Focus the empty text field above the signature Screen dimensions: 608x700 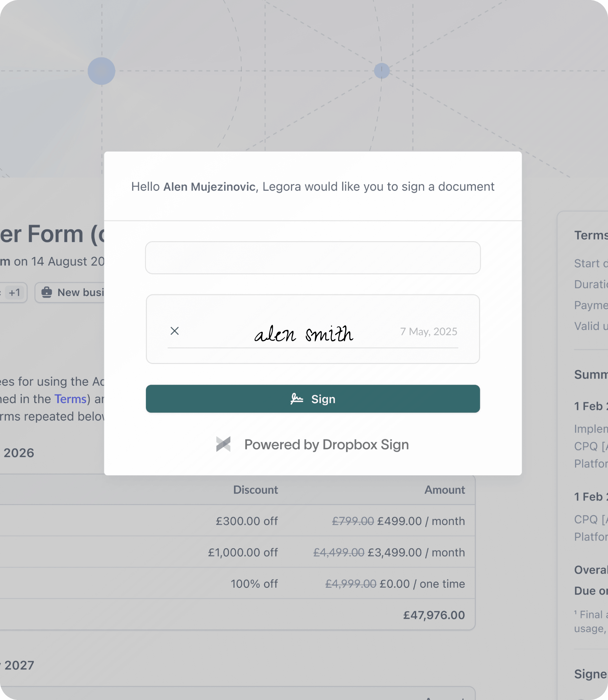point(312,258)
